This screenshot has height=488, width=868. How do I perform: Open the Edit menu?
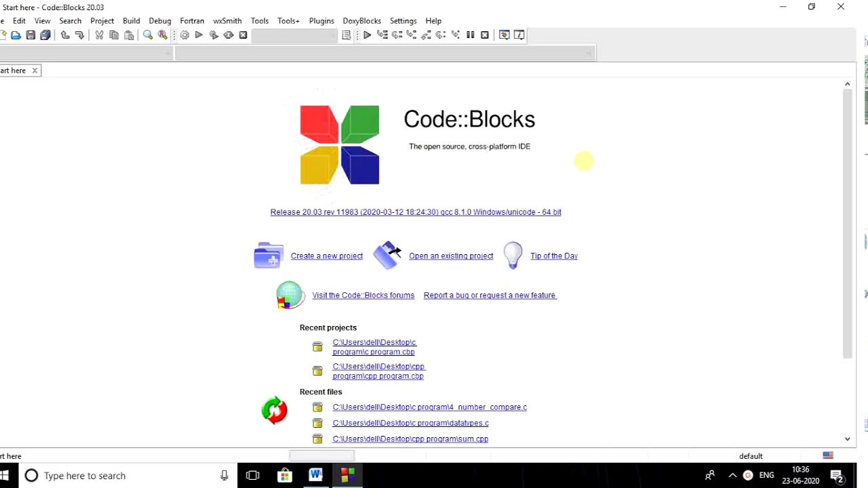tap(19, 21)
